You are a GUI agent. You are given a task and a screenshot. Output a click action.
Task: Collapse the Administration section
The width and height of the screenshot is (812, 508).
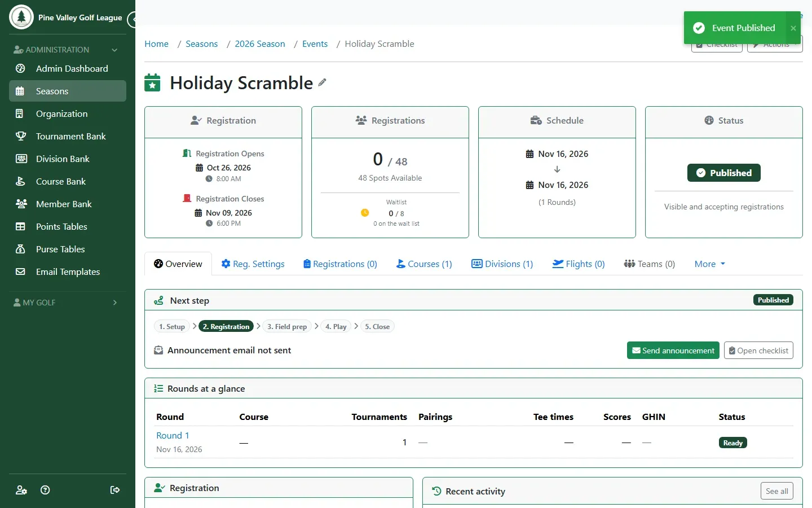pyautogui.click(x=68, y=50)
